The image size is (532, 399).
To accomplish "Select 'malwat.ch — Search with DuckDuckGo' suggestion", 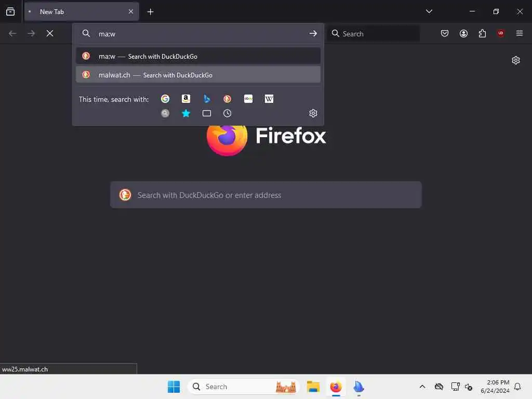I will coord(198,75).
